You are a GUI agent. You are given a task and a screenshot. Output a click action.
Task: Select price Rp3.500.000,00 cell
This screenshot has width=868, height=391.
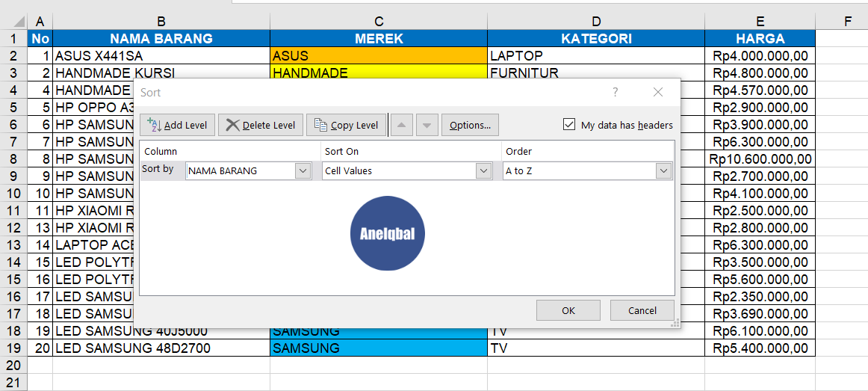coord(760,262)
